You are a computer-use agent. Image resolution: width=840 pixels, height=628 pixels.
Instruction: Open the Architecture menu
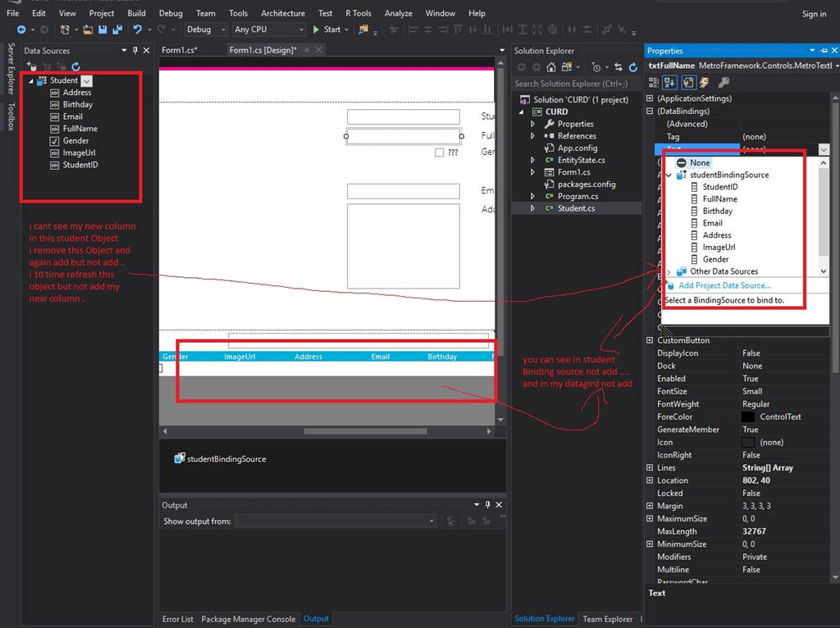(x=283, y=13)
